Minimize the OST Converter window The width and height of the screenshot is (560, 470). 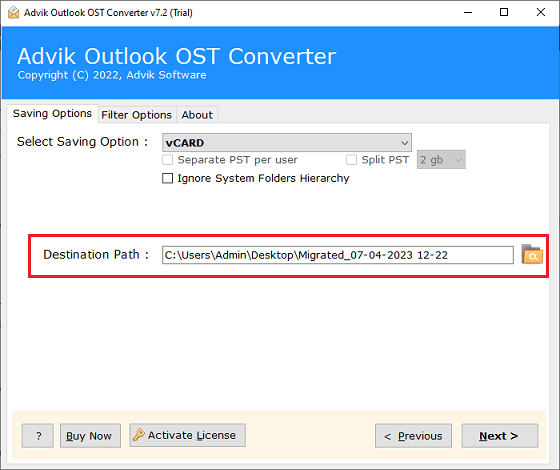coord(468,12)
